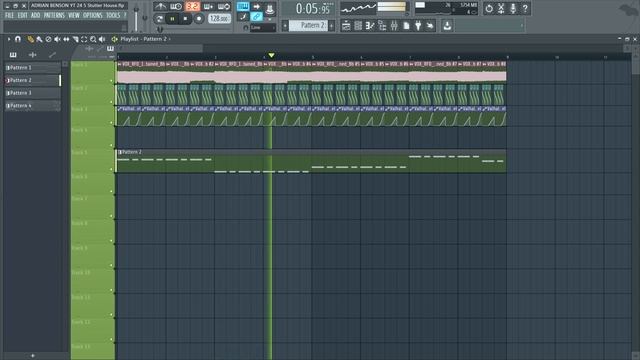Open the PATTERNS menu

tap(54, 16)
